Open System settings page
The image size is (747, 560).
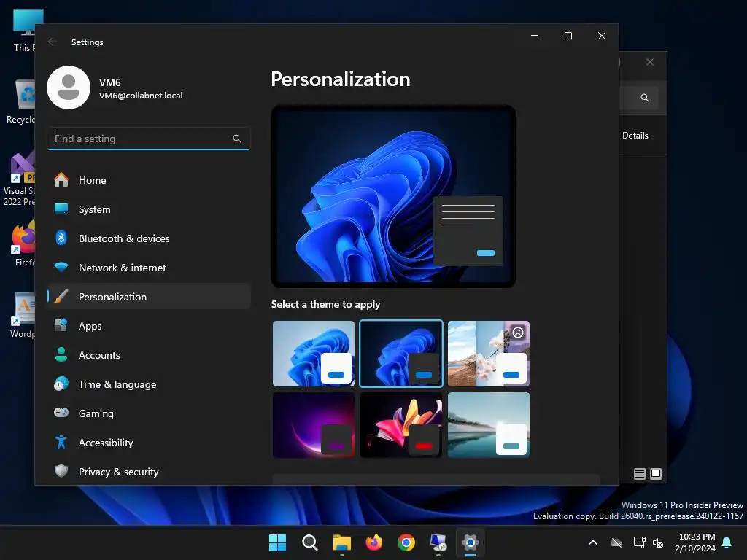(x=149, y=209)
